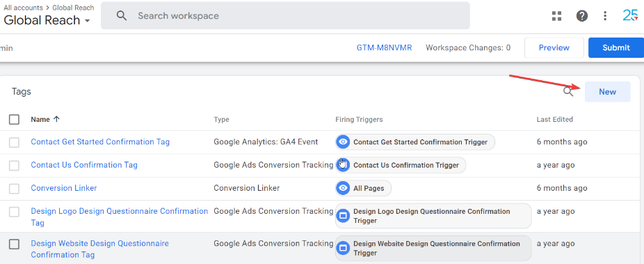
Task: Click the Contact Us row's a year ago
Action: pyautogui.click(x=556, y=165)
